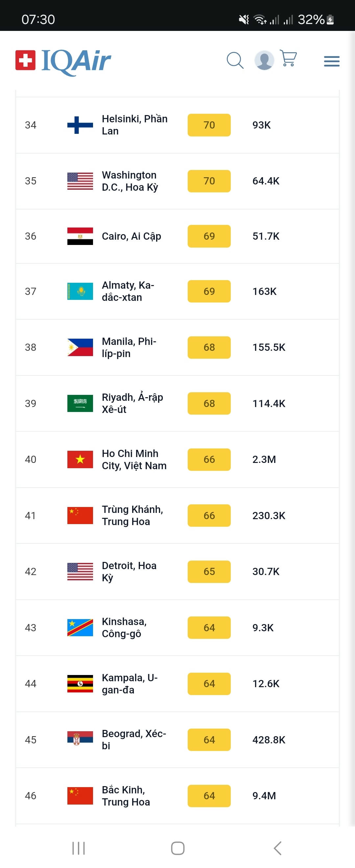
Task: Tap the Uganda flag beside Kampala
Action: (80, 683)
